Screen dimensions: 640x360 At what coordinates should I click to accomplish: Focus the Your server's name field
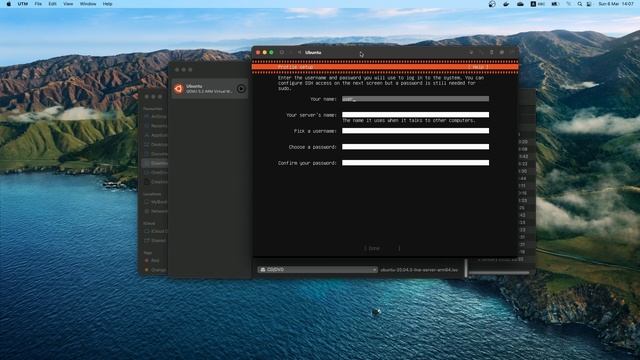[415, 115]
